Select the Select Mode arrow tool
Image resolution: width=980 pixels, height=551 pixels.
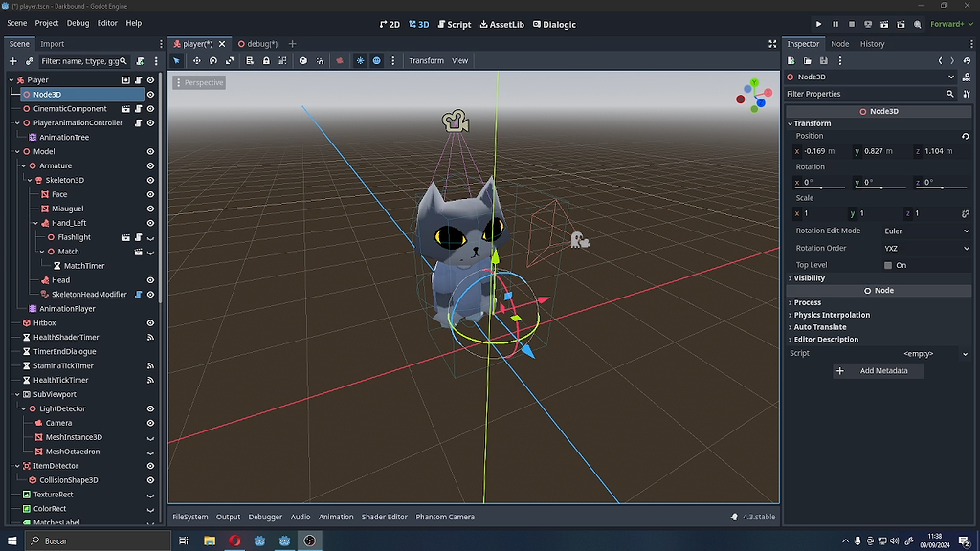[x=177, y=60]
